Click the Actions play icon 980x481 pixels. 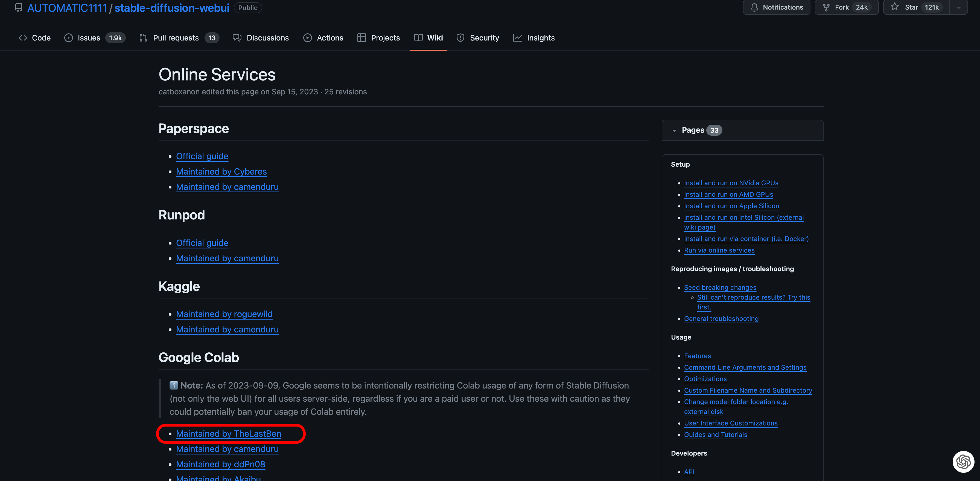coord(307,38)
